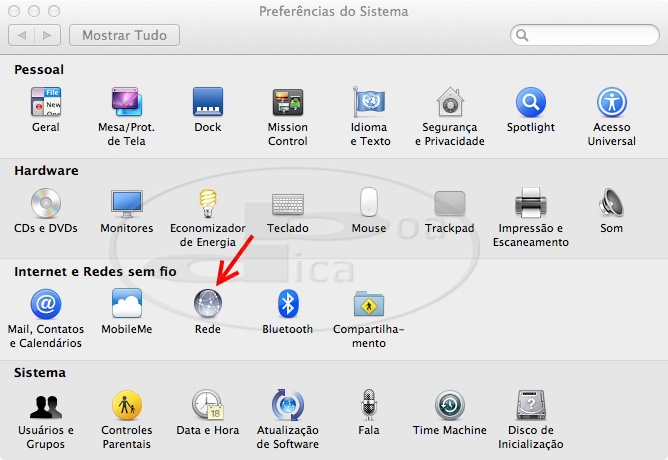Open Fala speech preferences
Image resolution: width=668 pixels, height=460 pixels.
click(369, 405)
